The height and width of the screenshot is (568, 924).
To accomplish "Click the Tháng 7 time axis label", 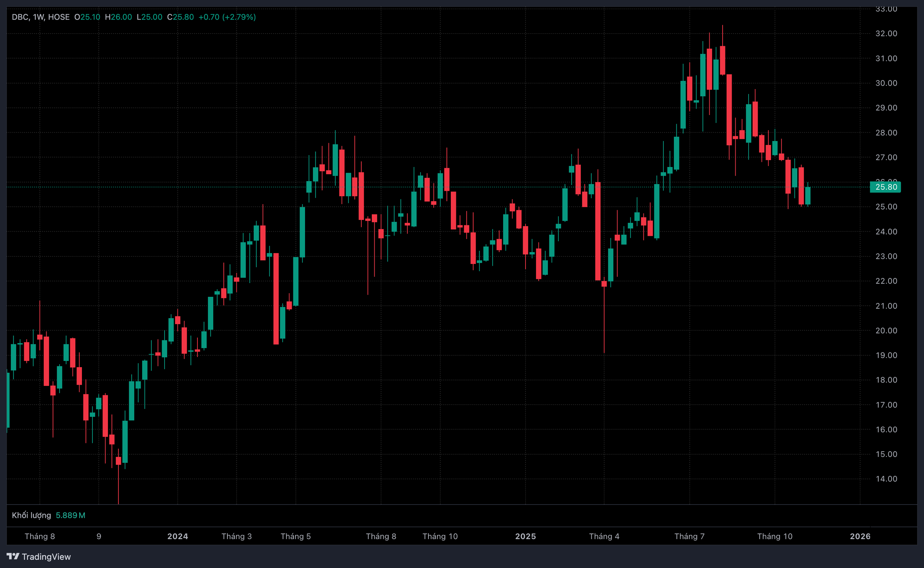I will pyautogui.click(x=689, y=536).
